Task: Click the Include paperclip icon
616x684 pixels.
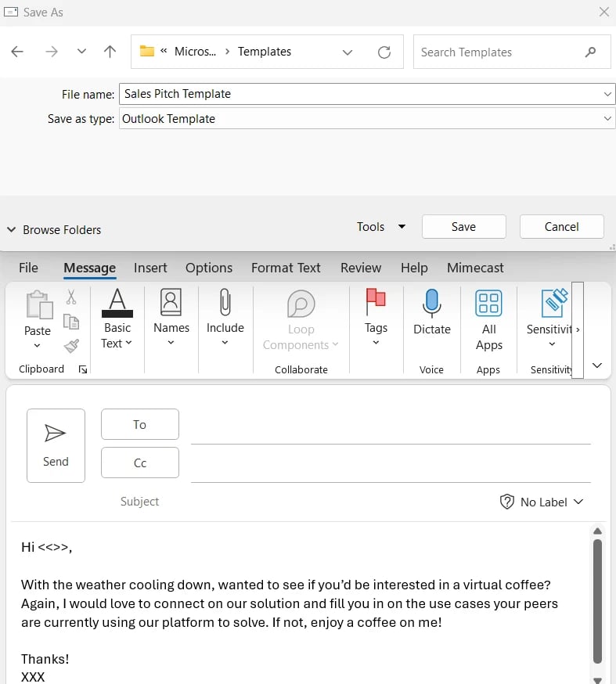Action: tap(225, 303)
